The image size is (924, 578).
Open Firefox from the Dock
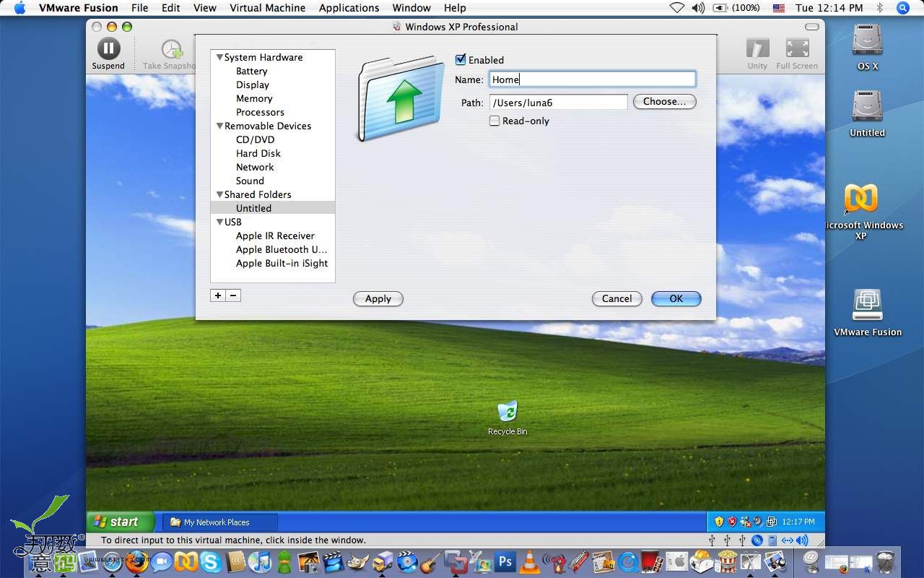[137, 561]
